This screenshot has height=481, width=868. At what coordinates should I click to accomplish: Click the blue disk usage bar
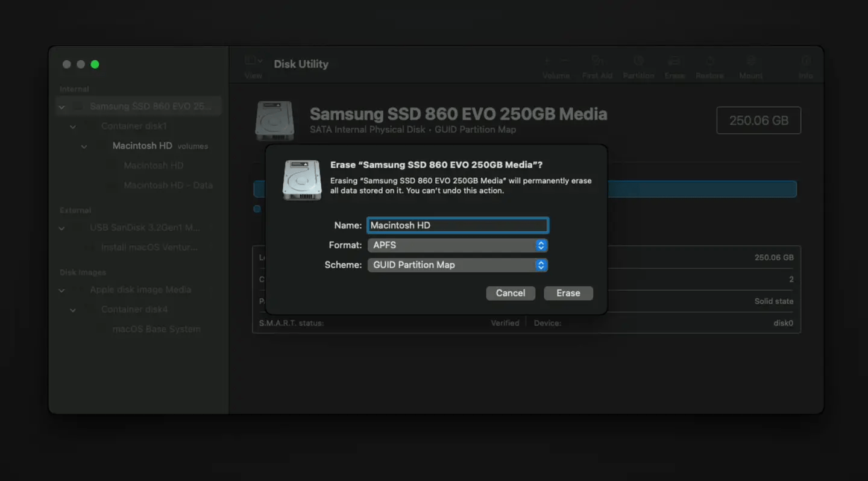click(702, 189)
